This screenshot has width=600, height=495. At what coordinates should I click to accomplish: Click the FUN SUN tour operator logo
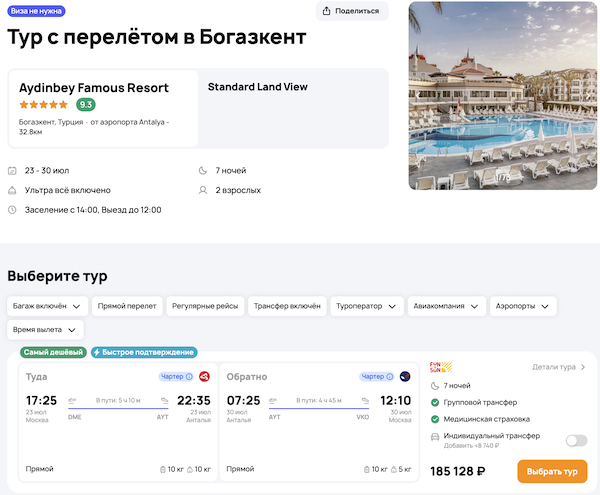tap(441, 366)
